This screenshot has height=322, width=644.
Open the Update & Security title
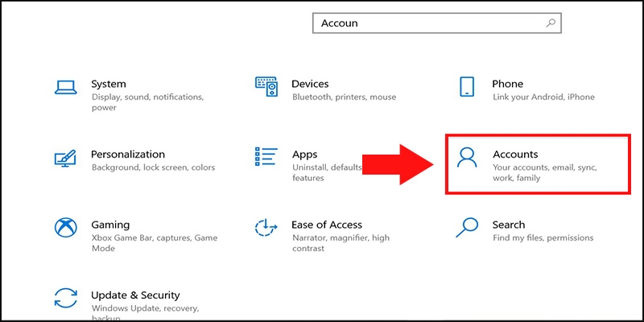pos(135,295)
